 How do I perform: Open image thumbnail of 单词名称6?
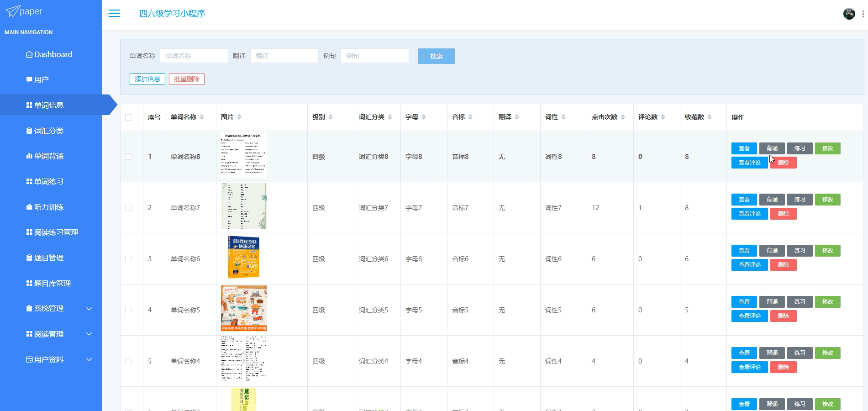243,257
